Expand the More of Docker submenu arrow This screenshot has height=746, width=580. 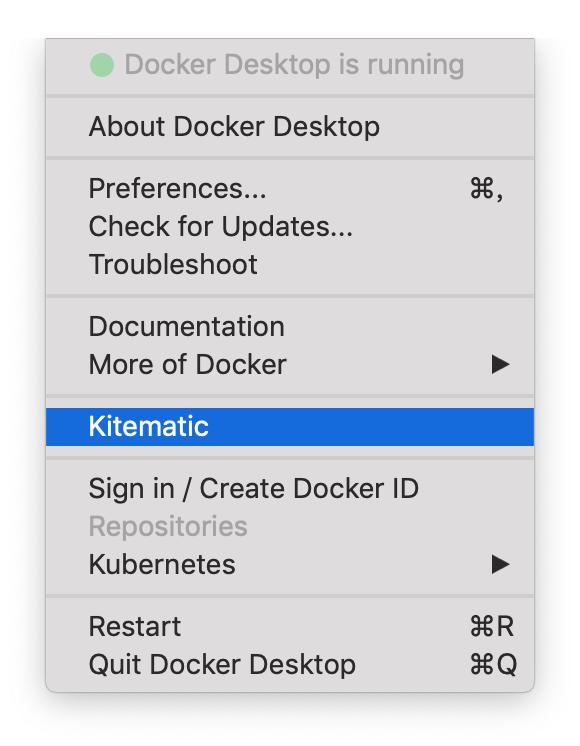point(500,365)
